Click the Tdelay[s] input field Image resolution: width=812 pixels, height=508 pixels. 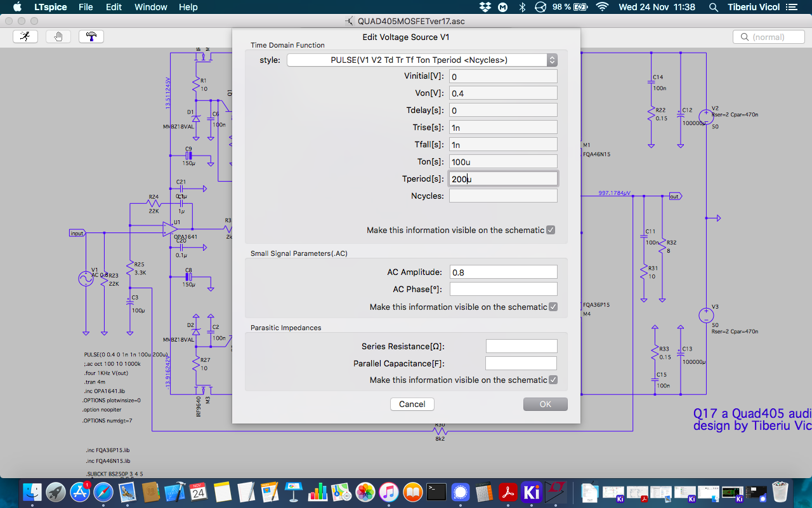coord(503,110)
